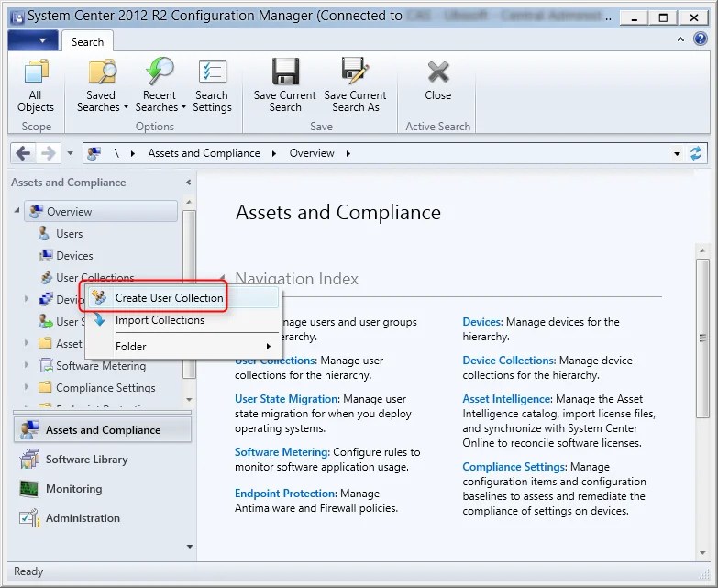This screenshot has height=588, width=718.
Task: Open workspace options arrow below Administration
Action: [x=190, y=547]
